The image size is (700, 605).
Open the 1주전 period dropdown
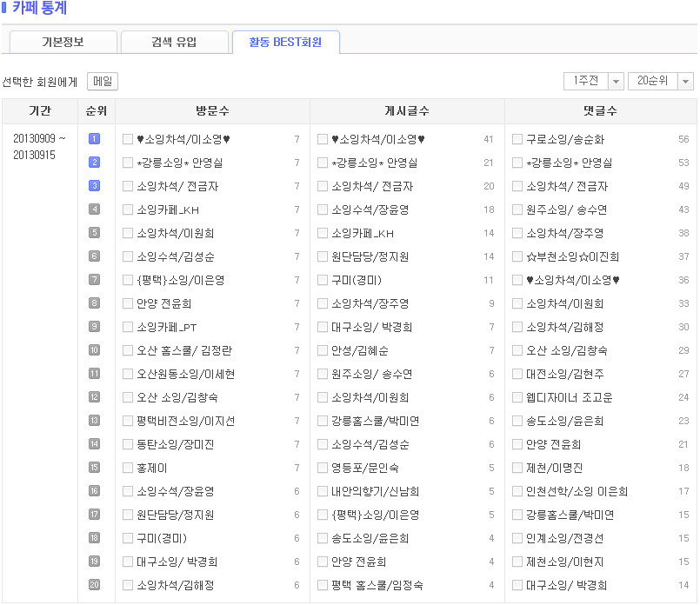pyautogui.click(x=593, y=81)
